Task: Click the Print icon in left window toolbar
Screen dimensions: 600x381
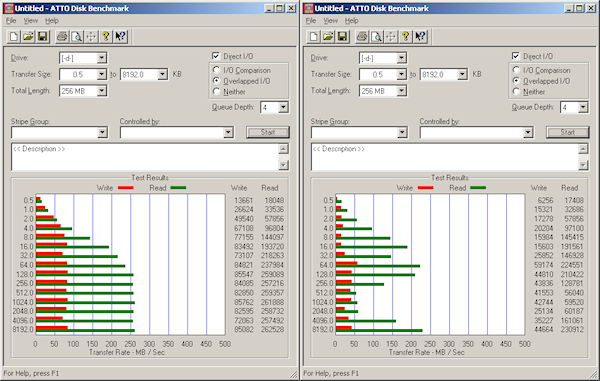Action: pos(62,36)
